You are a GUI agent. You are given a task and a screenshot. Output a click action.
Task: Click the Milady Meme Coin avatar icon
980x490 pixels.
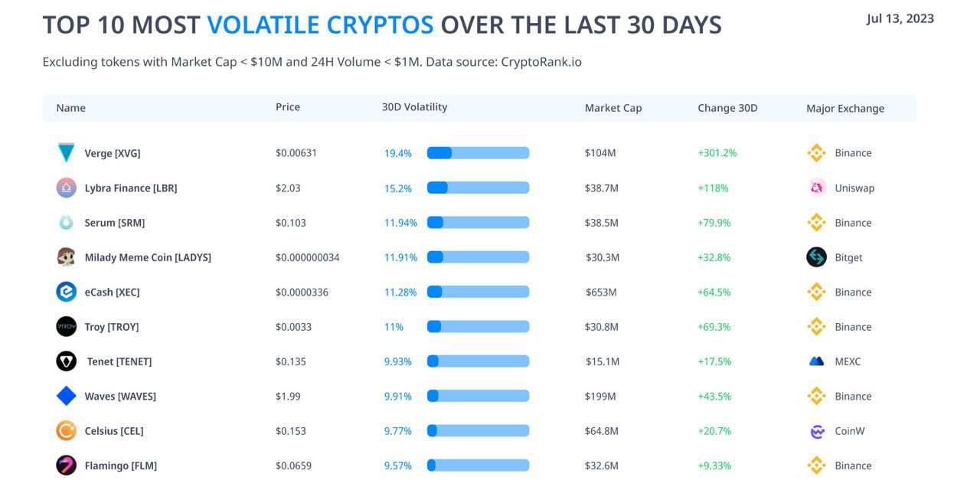click(x=67, y=257)
